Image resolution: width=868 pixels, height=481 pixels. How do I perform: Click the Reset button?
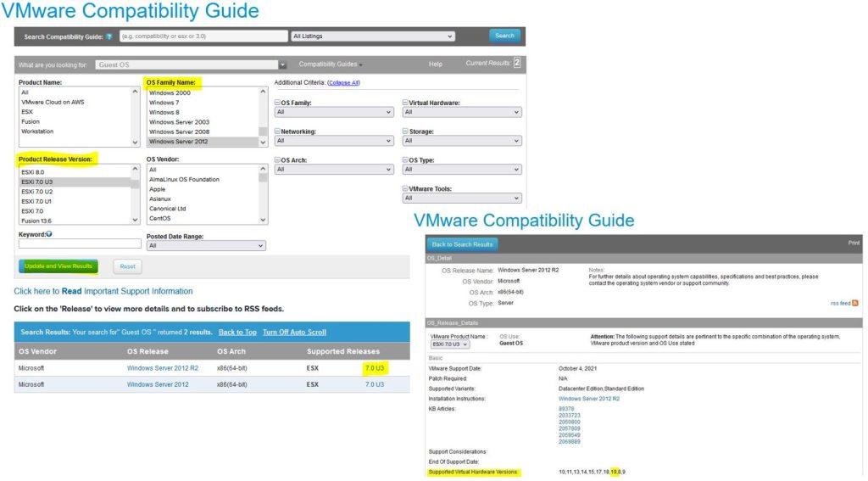(127, 266)
